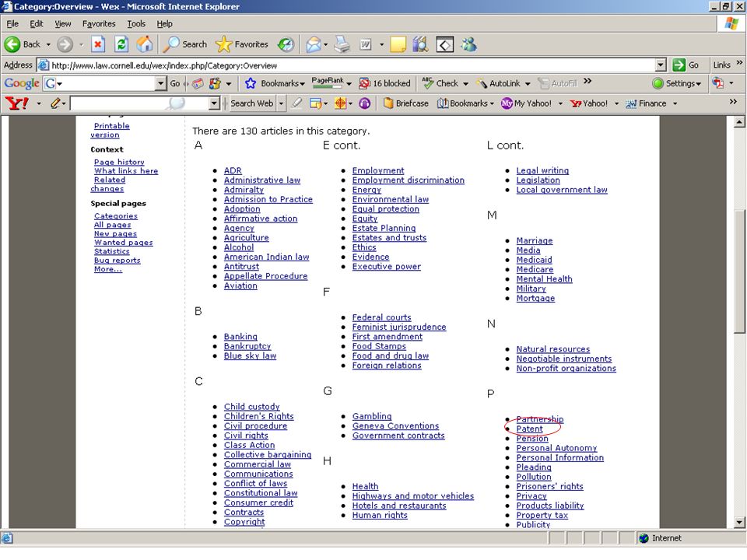Image resolution: width=747 pixels, height=560 pixels.
Task: Click the Yahoo! Y logo icon
Action: pyautogui.click(x=16, y=103)
